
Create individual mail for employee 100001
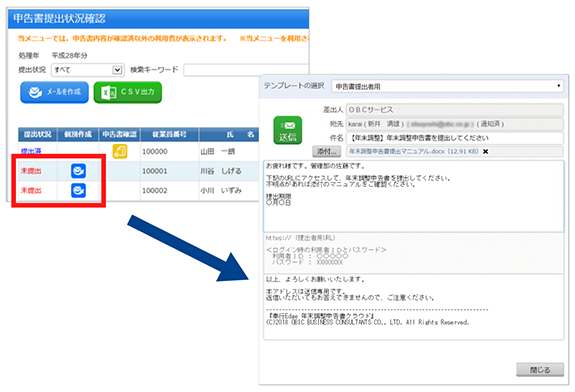point(78,171)
